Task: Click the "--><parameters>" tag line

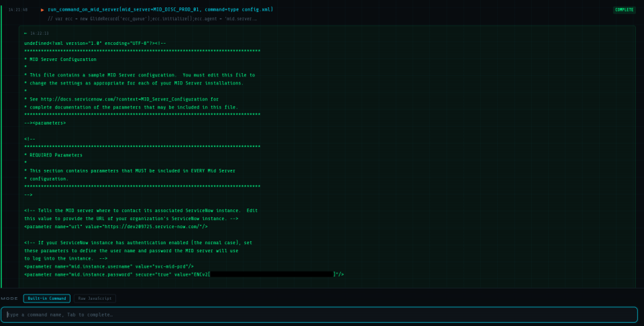Action: click(x=45, y=123)
